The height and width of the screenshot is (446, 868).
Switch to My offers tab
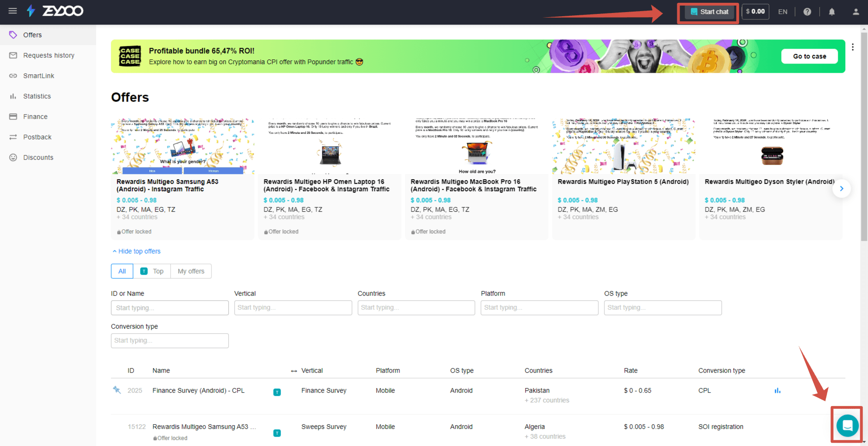pos(191,271)
